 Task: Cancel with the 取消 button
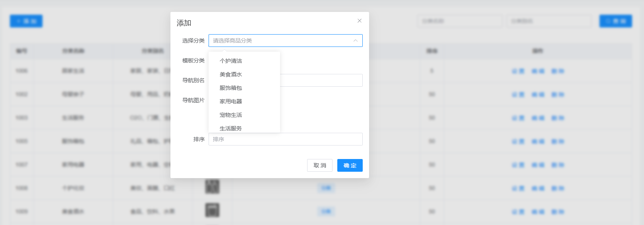(320, 165)
